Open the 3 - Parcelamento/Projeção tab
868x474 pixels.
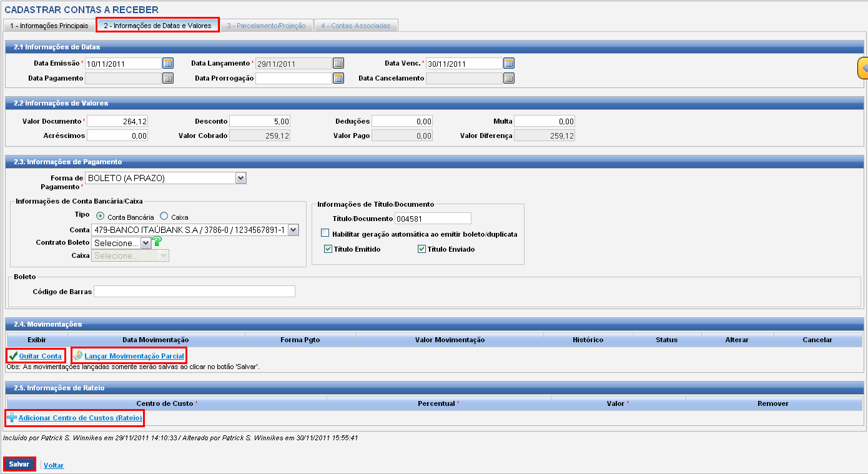[266, 26]
